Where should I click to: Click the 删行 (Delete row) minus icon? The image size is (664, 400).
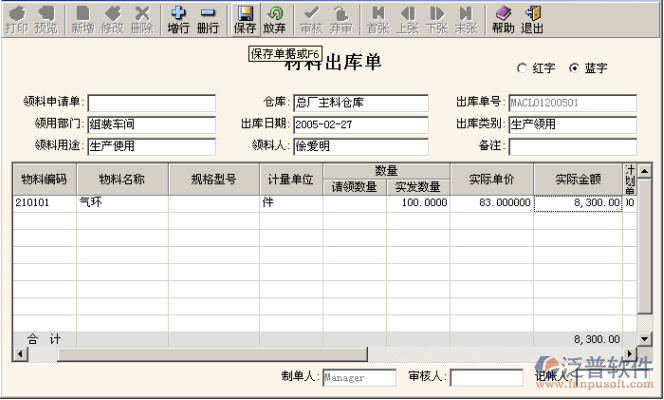(x=208, y=18)
